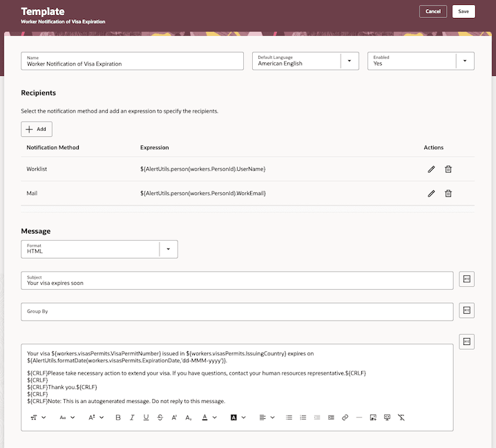The width and height of the screenshot is (496, 448).
Task: Open the Enabled dropdown
Action: [465, 61]
